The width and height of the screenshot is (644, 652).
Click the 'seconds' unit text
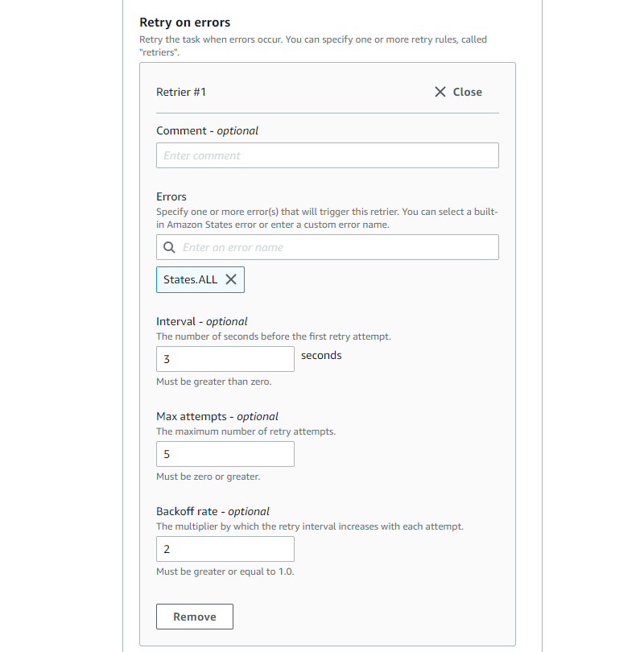pyautogui.click(x=321, y=355)
